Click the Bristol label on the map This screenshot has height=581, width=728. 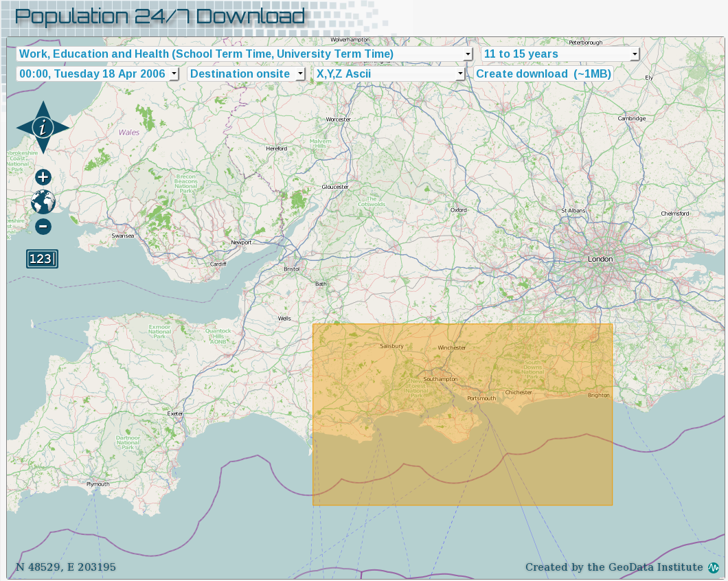pyautogui.click(x=292, y=269)
